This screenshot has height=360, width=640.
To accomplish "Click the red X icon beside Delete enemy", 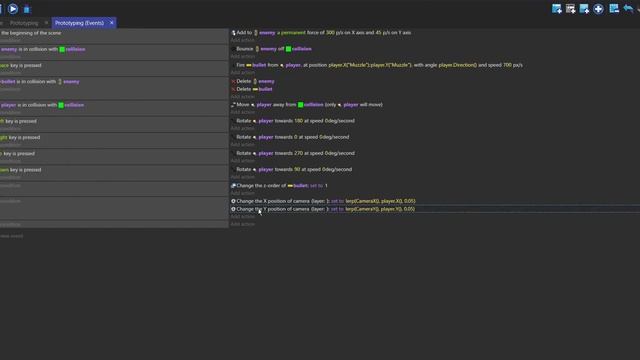I will pos(233,81).
